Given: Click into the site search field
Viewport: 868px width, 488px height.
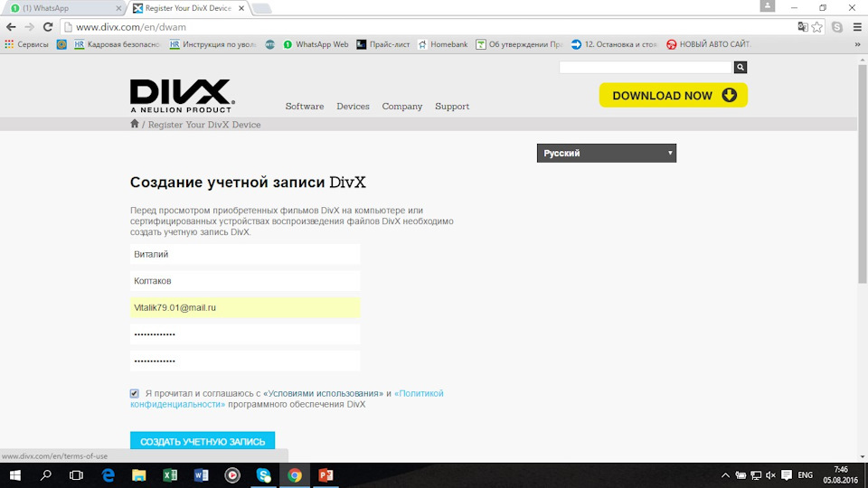Looking at the screenshot, I should click(x=646, y=67).
